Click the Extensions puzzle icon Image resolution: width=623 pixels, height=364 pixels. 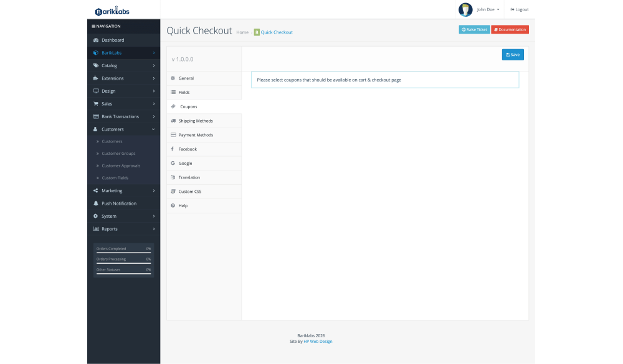click(x=96, y=78)
